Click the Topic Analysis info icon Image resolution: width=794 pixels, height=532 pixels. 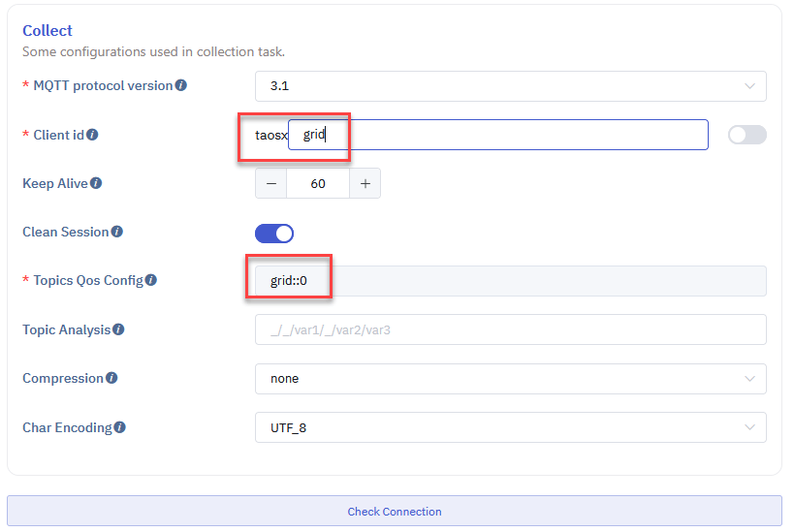pyautogui.click(x=118, y=329)
